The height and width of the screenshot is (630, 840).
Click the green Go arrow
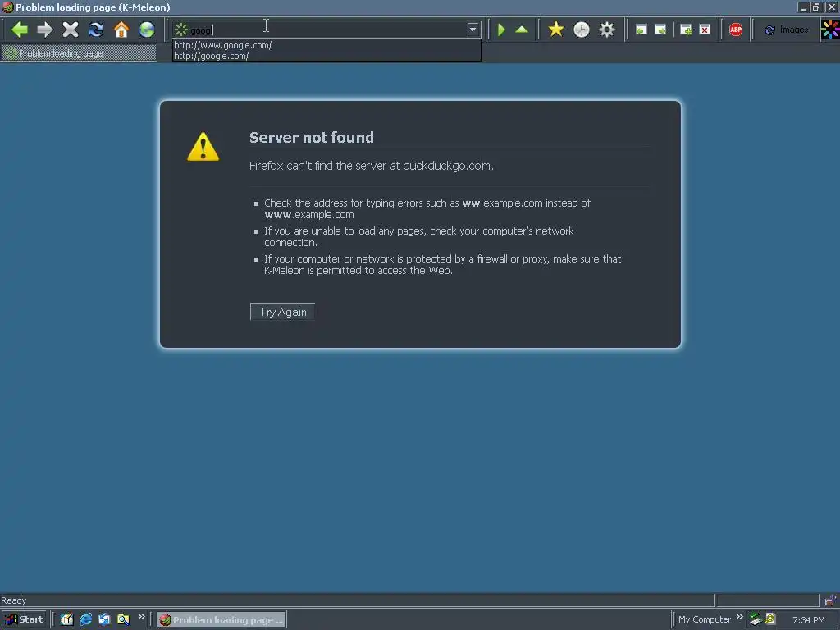pos(501,30)
